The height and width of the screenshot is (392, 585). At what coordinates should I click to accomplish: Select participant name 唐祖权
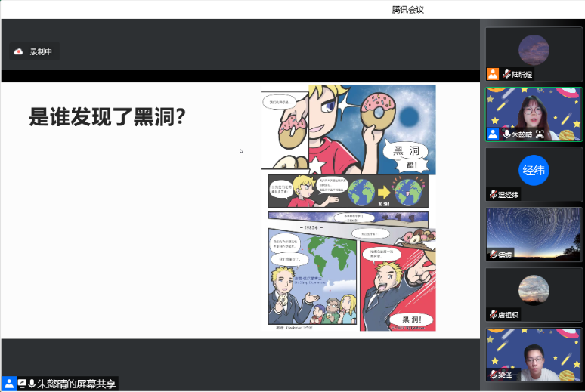click(508, 315)
